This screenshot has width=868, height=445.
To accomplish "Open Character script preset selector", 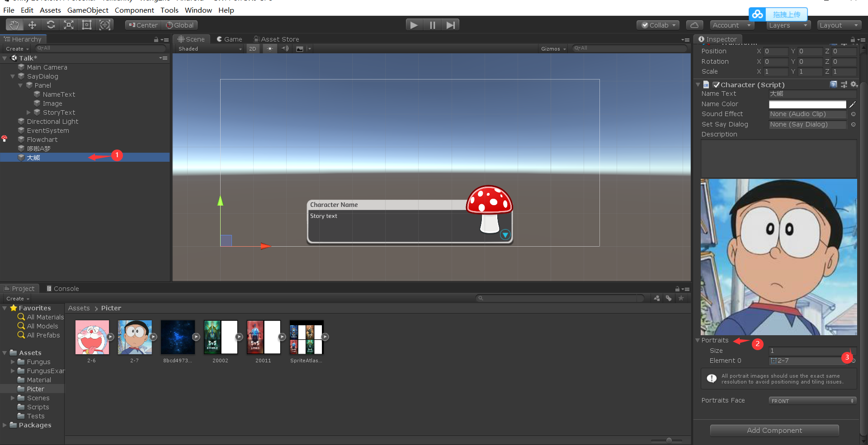I will 844,84.
